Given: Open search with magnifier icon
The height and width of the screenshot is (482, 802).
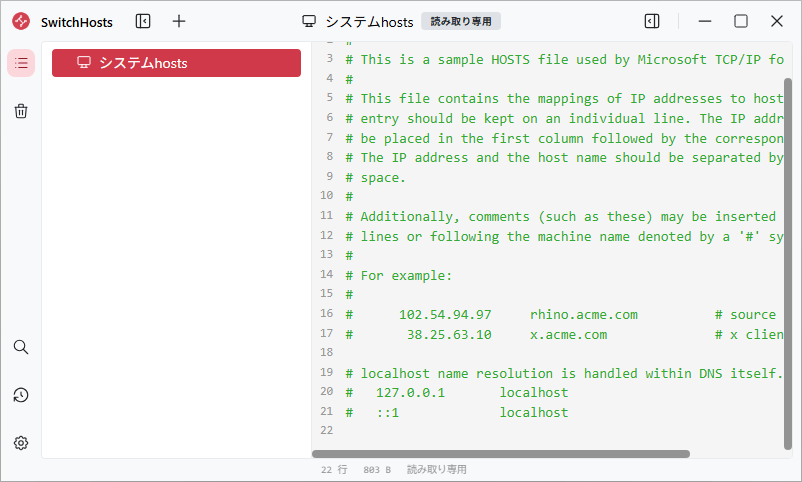Looking at the screenshot, I should 21,347.
